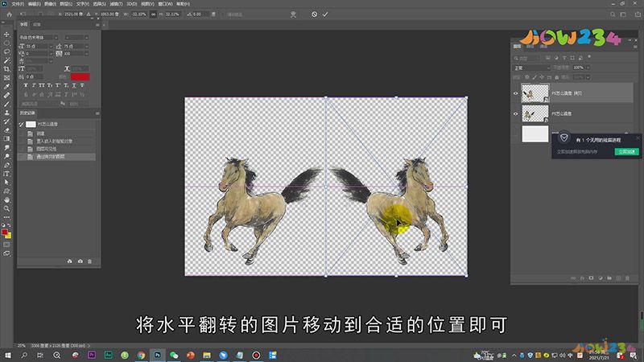Open the Layer menu
Screen dimensions: 644x362
[x=66, y=4]
